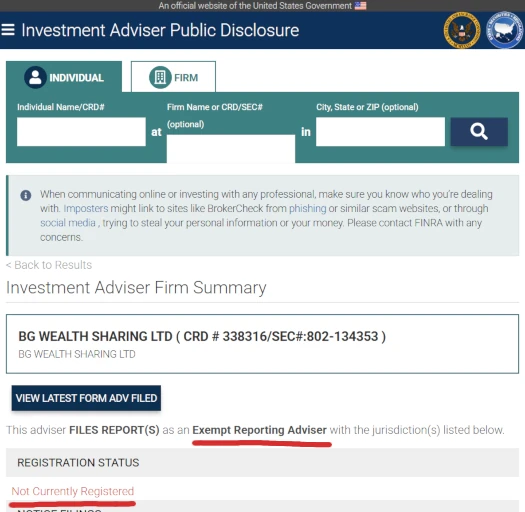Go Back to Results
The width and height of the screenshot is (525, 512).
(x=49, y=265)
